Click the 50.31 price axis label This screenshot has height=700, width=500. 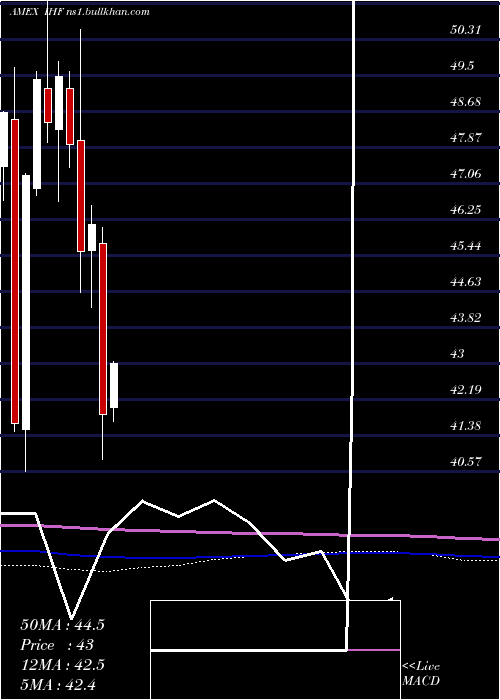click(x=466, y=30)
